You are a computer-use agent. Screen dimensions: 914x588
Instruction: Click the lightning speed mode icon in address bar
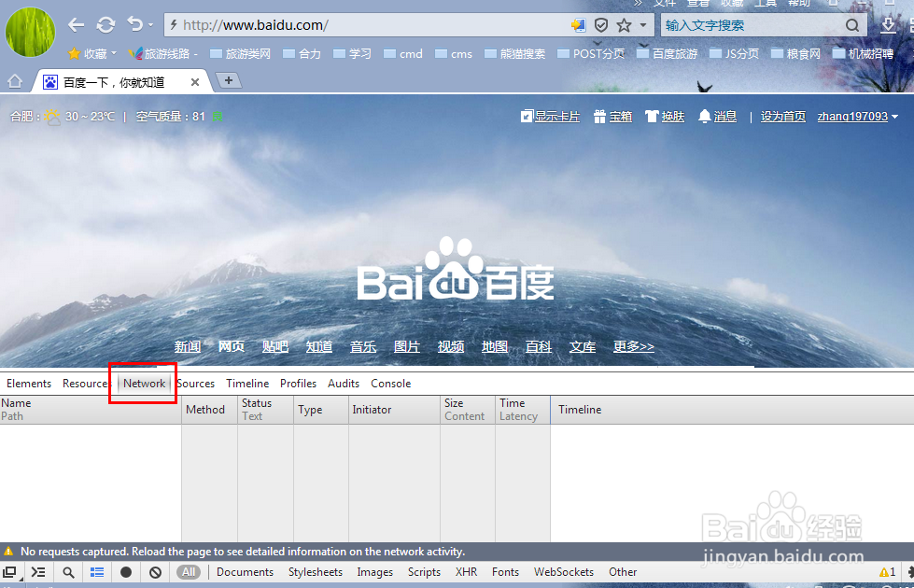tap(173, 25)
